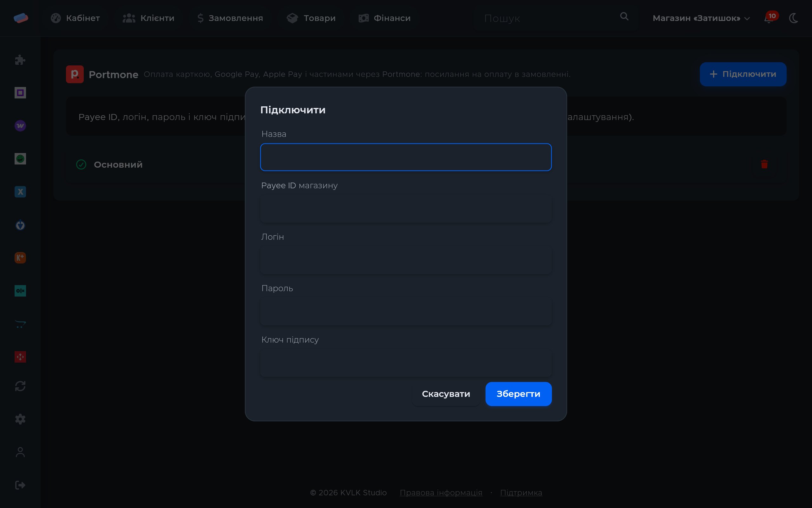Click the app logo in the top bar
The image size is (812, 508).
21,18
